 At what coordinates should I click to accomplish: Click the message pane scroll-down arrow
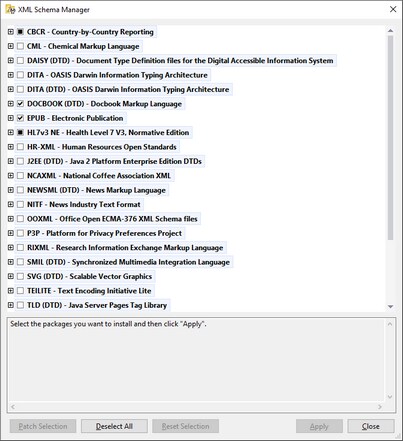[390, 397]
